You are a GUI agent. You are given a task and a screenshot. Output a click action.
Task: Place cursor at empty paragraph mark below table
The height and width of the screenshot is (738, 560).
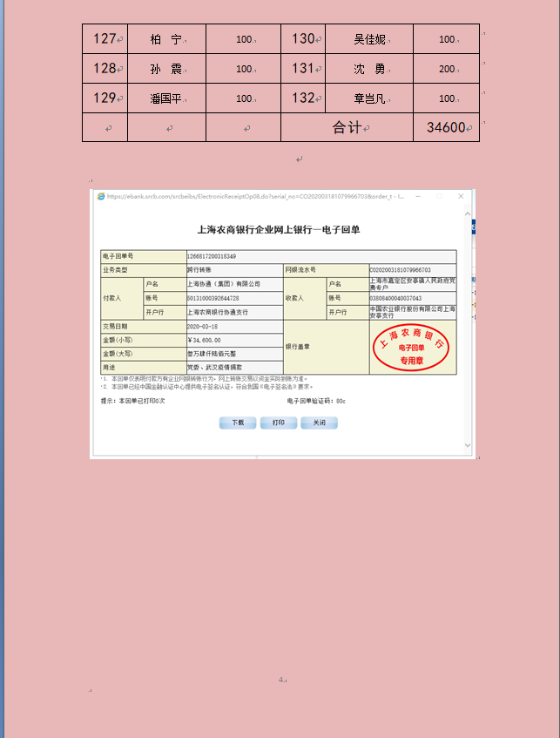pyautogui.click(x=299, y=159)
